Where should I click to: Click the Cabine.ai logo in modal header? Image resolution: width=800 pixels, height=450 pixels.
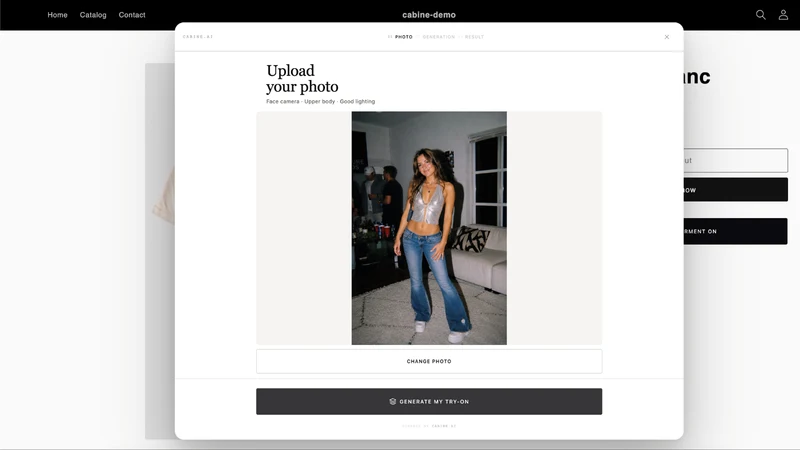pos(198,37)
